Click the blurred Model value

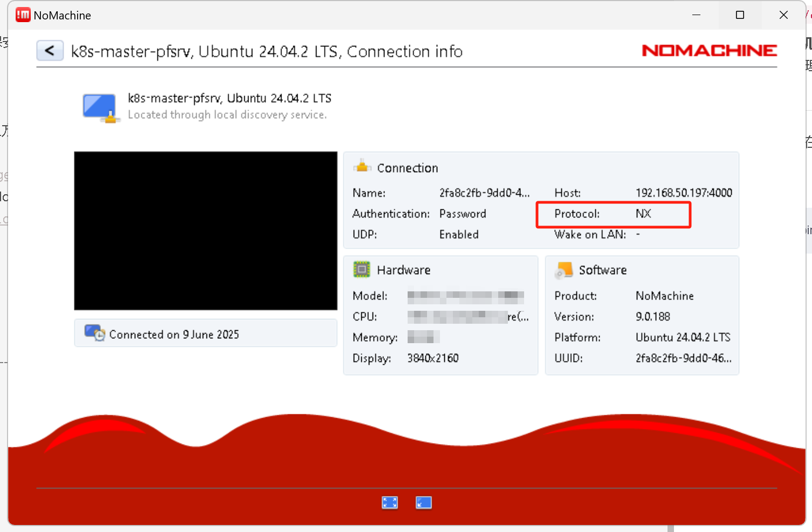point(466,296)
